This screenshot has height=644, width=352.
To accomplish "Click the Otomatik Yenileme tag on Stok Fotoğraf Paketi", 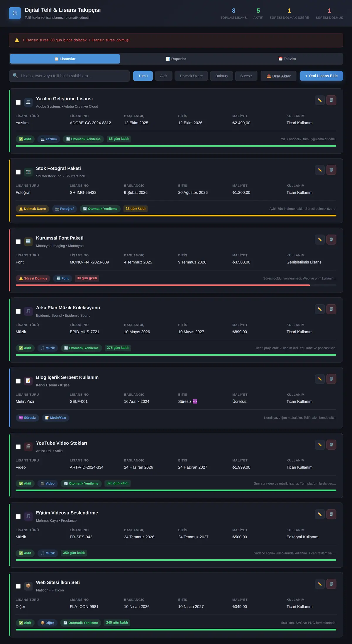I will [x=100, y=208].
